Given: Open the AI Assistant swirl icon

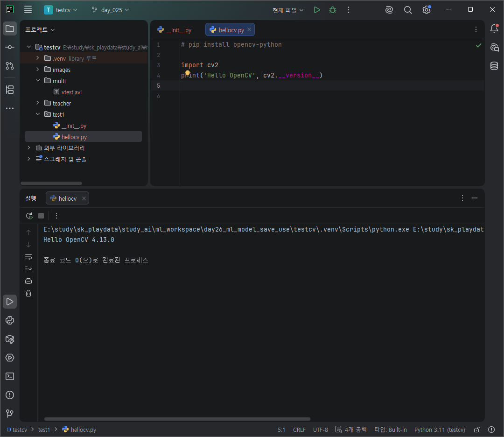Looking at the screenshot, I should click(x=389, y=10).
